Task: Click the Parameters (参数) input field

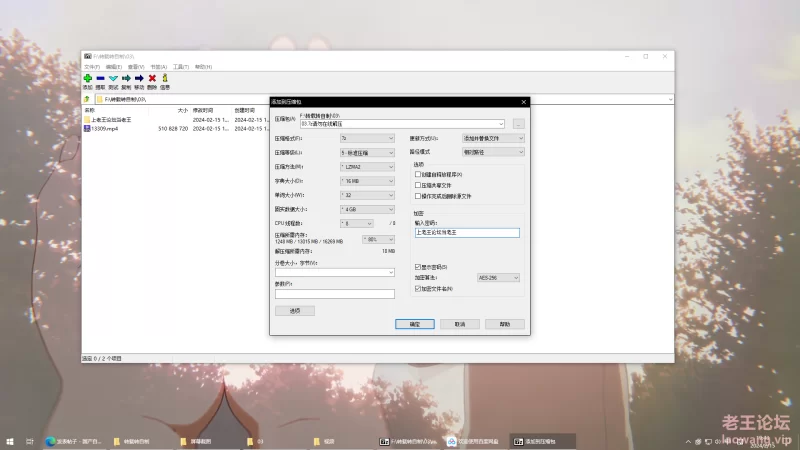Action: pos(335,294)
